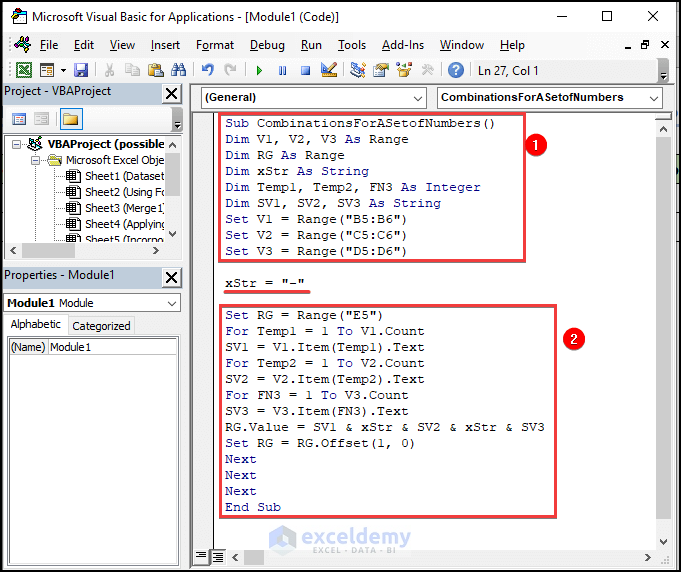This screenshot has height=572, width=681.
Task: Click the Cut scissors icon
Action: pyautogui.click(x=109, y=70)
